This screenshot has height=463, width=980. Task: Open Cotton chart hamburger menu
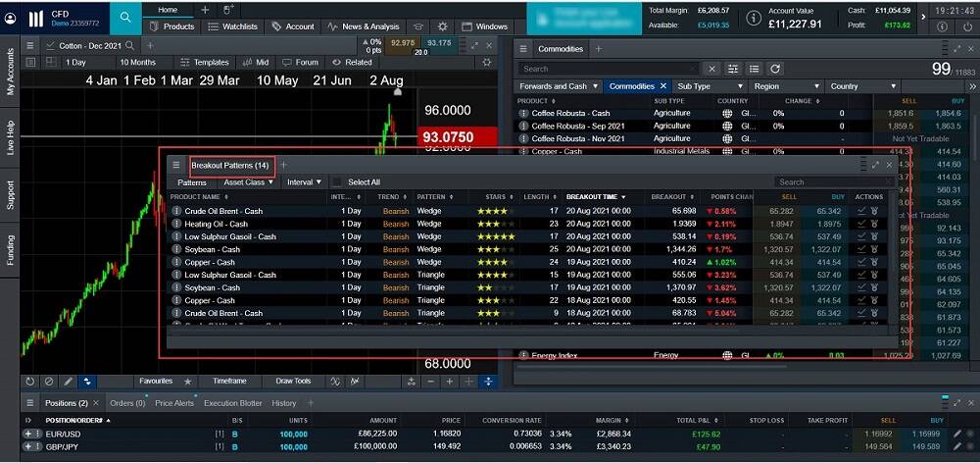30,46
